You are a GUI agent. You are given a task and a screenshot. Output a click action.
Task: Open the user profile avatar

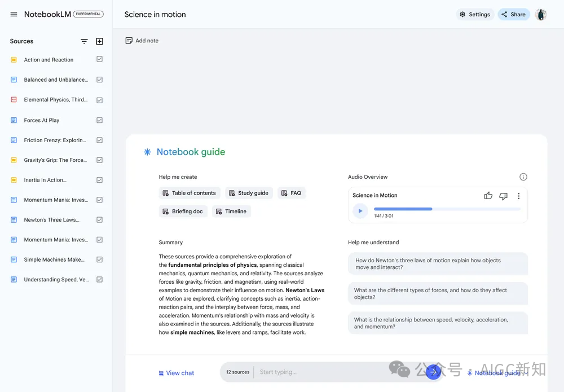click(540, 15)
